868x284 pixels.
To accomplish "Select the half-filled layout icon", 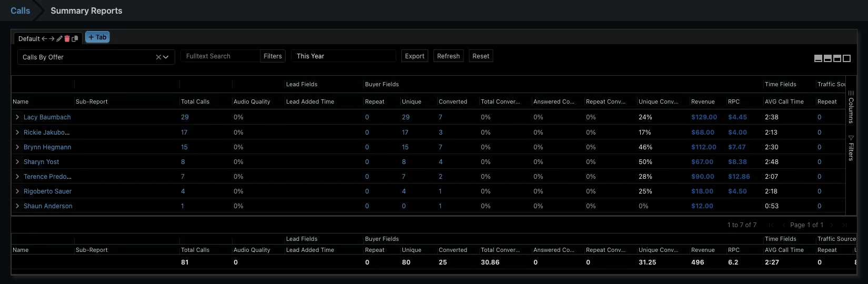I will click(827, 58).
